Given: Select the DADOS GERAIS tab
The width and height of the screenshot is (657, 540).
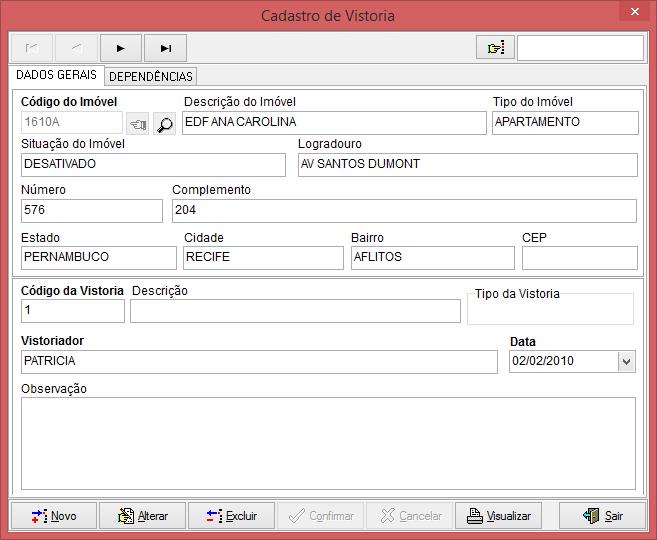Looking at the screenshot, I should [x=56, y=75].
